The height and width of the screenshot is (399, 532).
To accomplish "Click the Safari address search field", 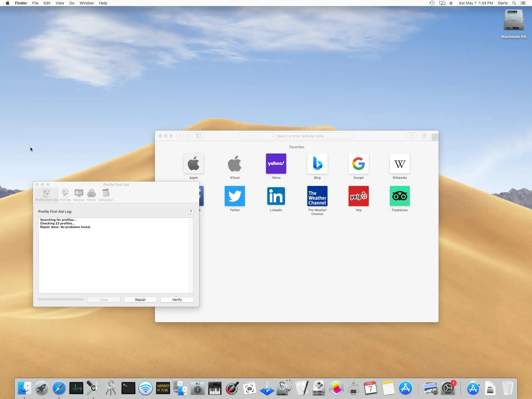I will coord(296,136).
